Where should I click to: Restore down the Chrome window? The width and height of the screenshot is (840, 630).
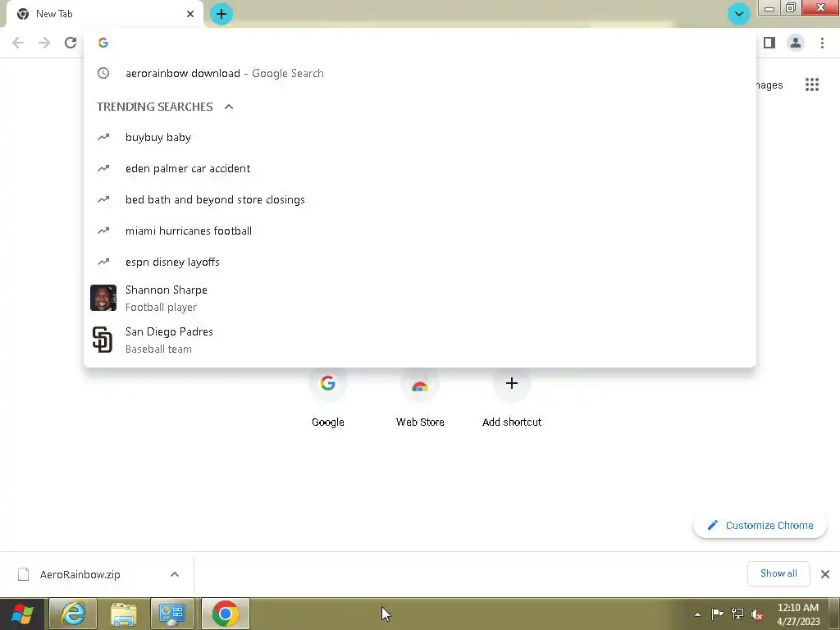coord(791,7)
